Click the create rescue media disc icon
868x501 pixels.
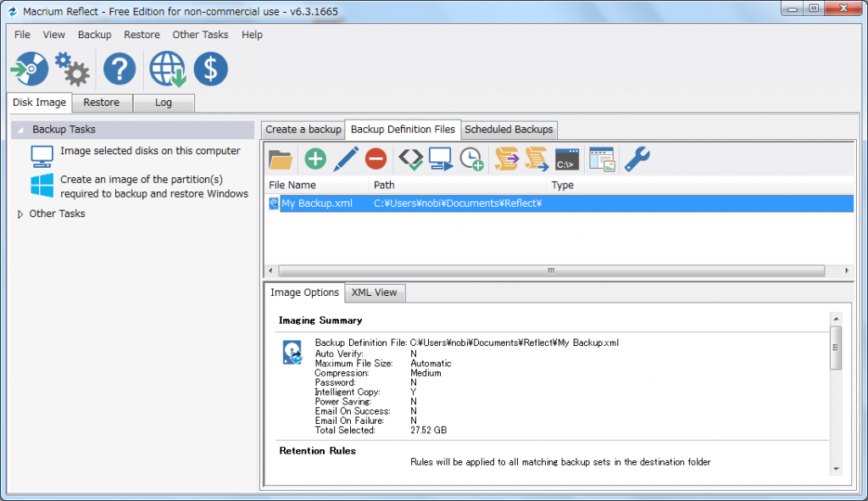[x=30, y=70]
